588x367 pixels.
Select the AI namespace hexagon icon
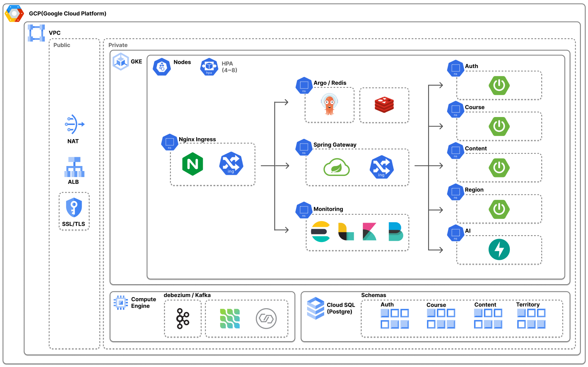[x=456, y=233]
